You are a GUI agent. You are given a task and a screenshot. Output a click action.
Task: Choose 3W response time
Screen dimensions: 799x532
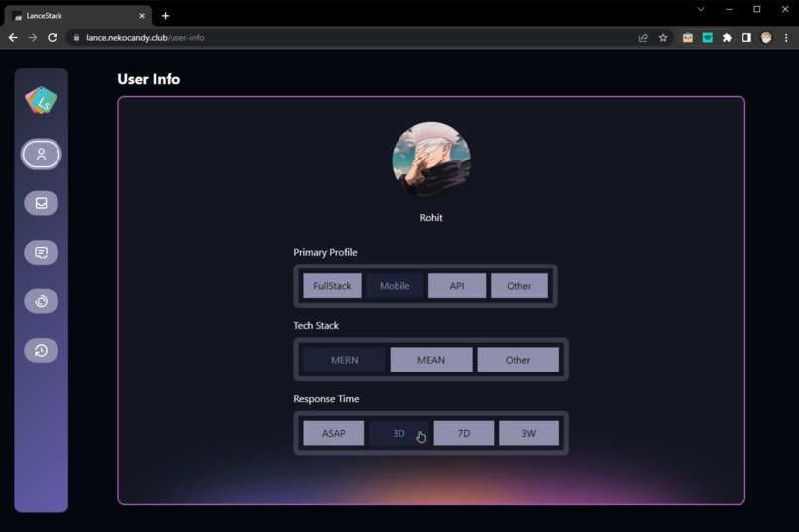pos(528,433)
